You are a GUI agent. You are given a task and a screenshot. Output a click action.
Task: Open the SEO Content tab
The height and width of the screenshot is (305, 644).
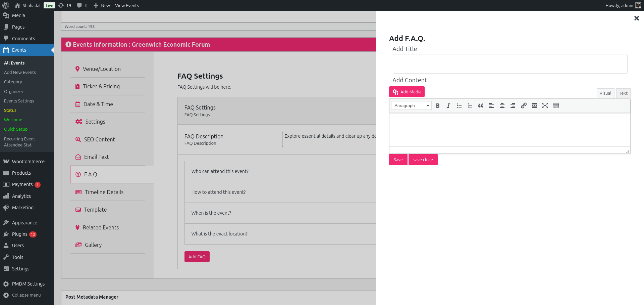tap(108, 139)
